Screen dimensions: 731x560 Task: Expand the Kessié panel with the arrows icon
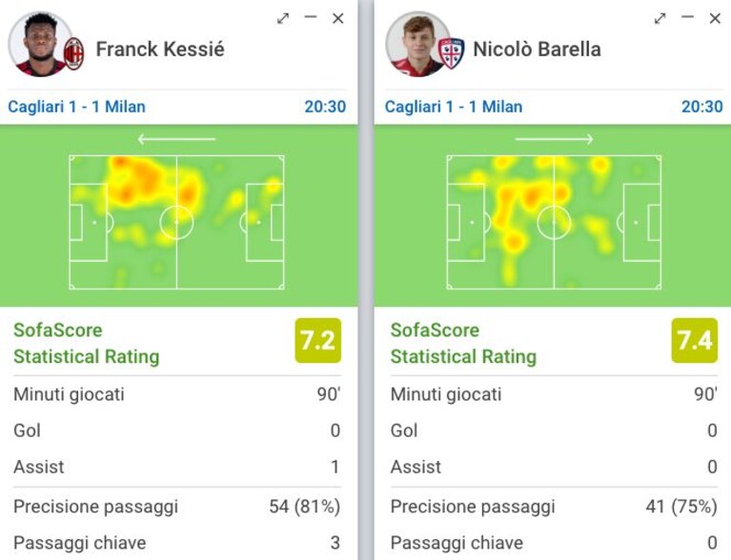tap(282, 19)
